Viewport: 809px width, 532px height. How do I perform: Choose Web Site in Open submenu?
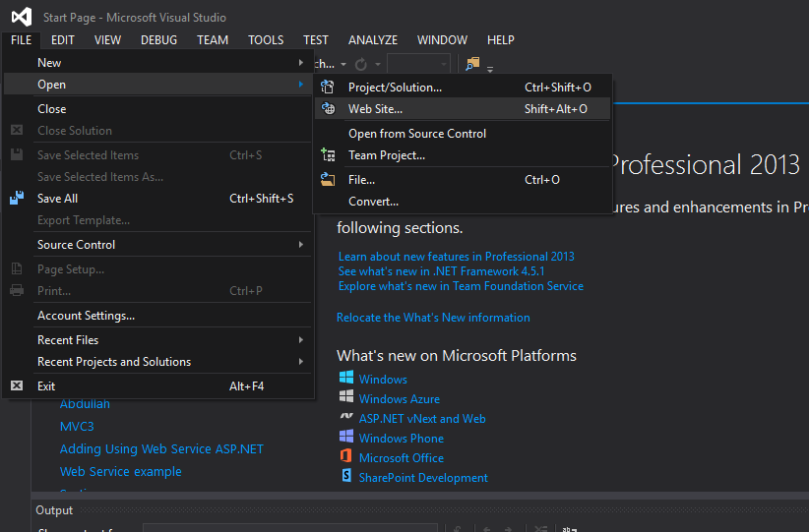tap(463, 108)
